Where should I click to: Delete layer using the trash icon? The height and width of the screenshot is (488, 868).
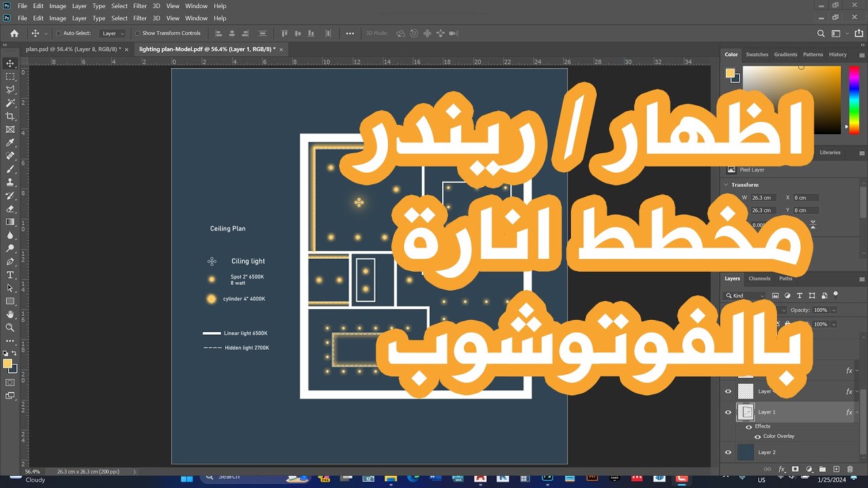coord(850,469)
